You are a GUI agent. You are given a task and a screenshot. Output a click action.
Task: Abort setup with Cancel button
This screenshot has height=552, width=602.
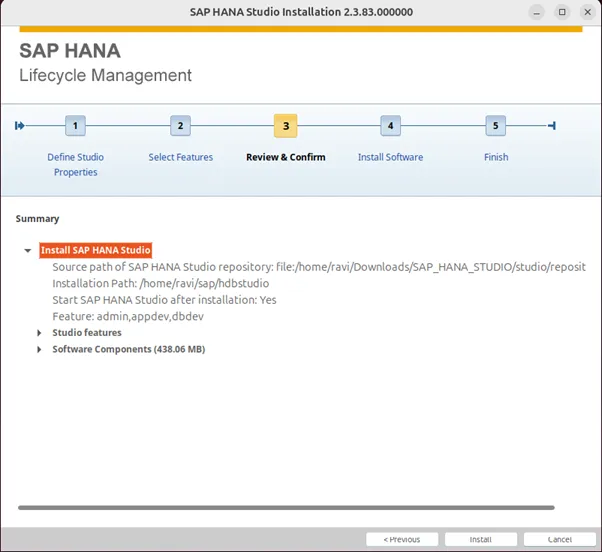point(560,539)
